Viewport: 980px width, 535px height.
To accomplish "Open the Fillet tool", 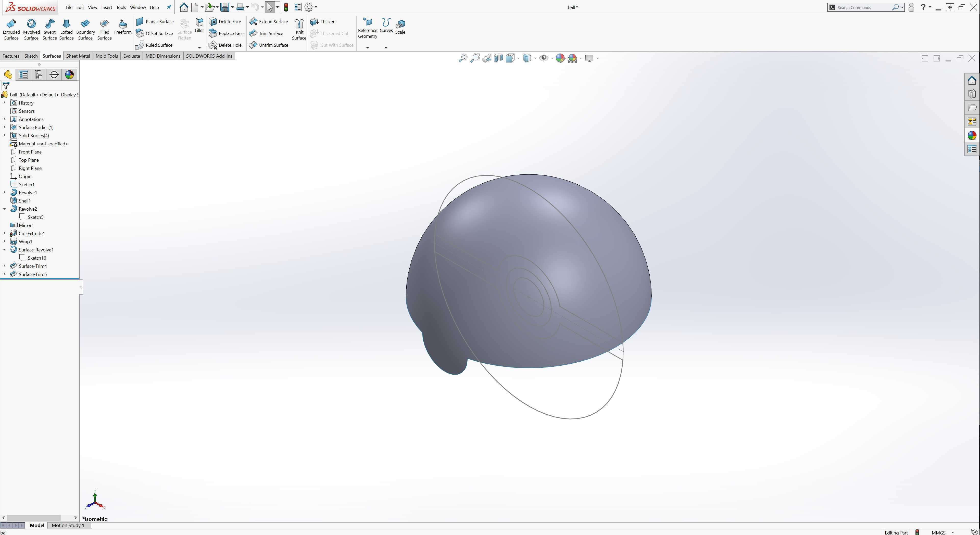I will click(x=199, y=26).
